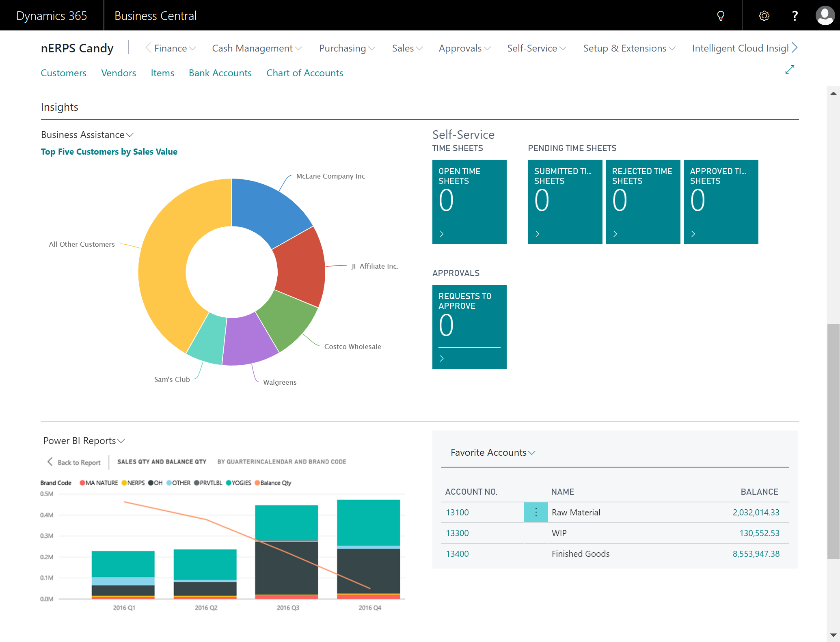
Task: Open the Items list
Action: click(x=162, y=73)
